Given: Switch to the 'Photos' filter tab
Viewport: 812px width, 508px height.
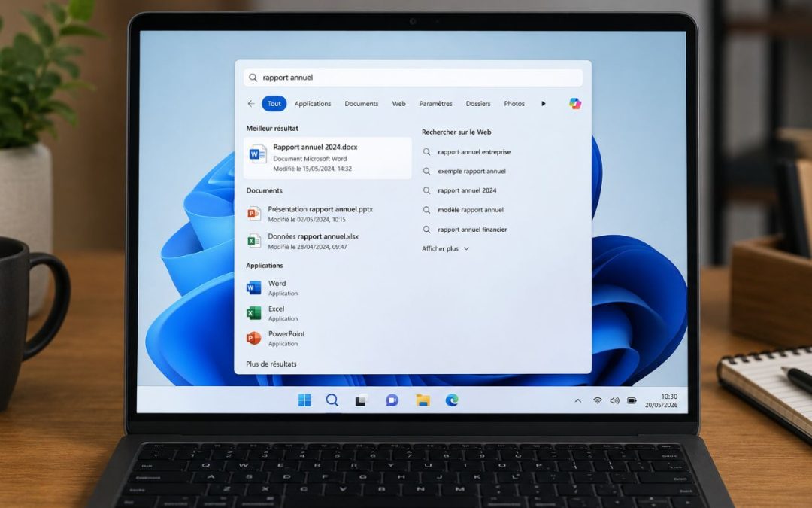Looking at the screenshot, I should click(514, 104).
